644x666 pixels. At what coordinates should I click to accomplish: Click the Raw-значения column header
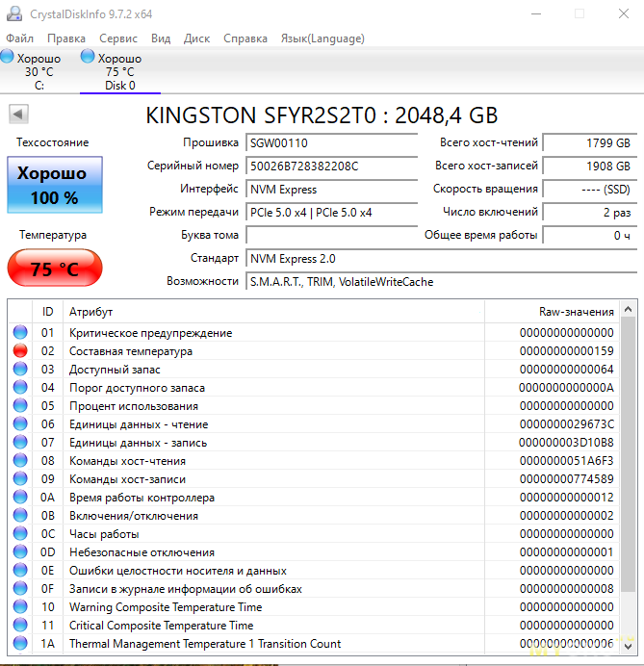576,312
